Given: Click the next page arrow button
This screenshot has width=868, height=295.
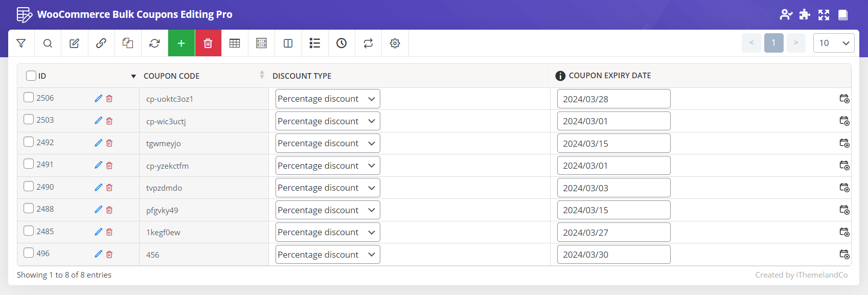Looking at the screenshot, I should click(x=796, y=43).
